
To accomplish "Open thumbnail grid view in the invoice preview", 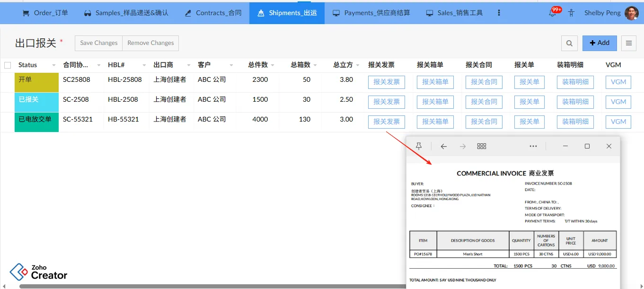I will pos(481,146).
